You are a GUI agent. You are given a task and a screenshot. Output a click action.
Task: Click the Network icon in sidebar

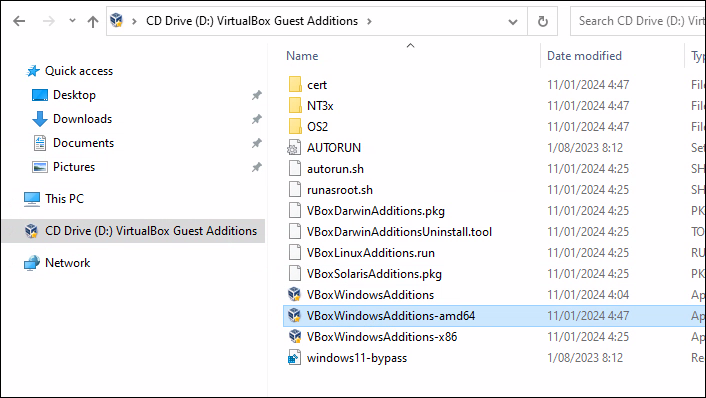point(32,263)
